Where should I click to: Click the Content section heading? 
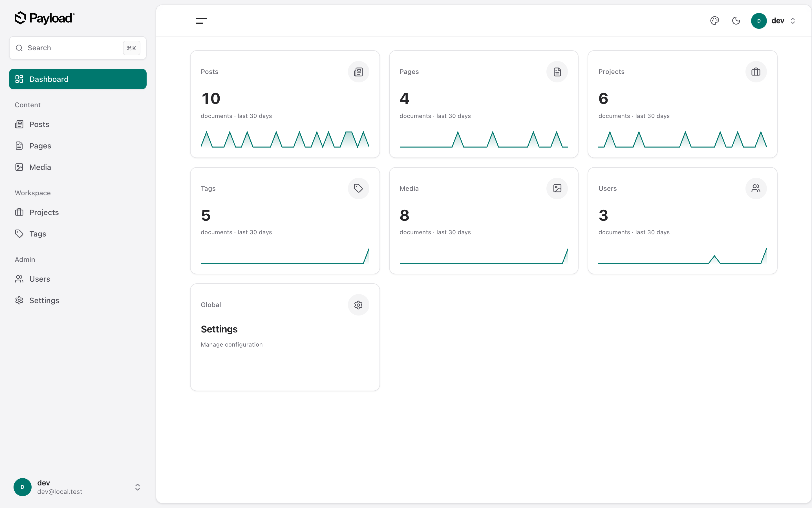tap(28, 105)
